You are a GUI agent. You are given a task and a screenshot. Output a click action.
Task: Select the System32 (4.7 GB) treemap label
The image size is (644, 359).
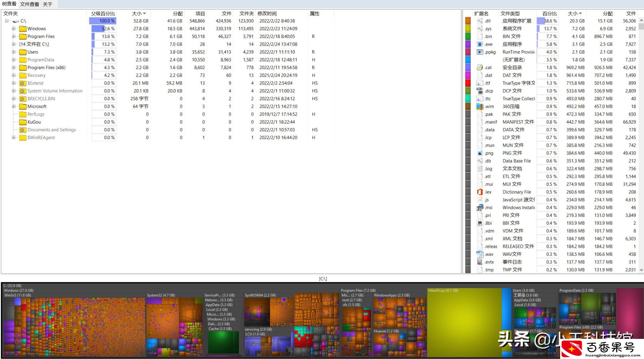point(161,295)
